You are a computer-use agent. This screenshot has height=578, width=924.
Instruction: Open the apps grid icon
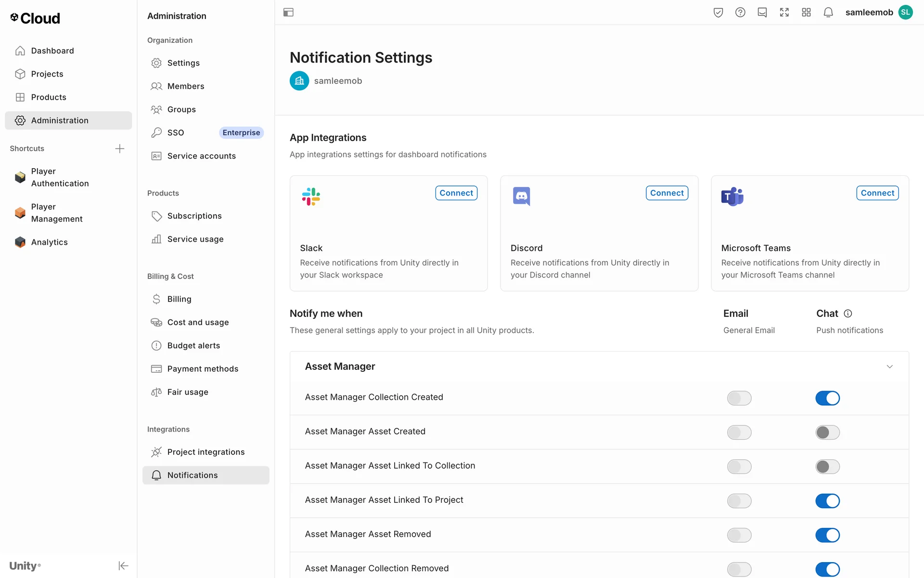click(x=806, y=13)
